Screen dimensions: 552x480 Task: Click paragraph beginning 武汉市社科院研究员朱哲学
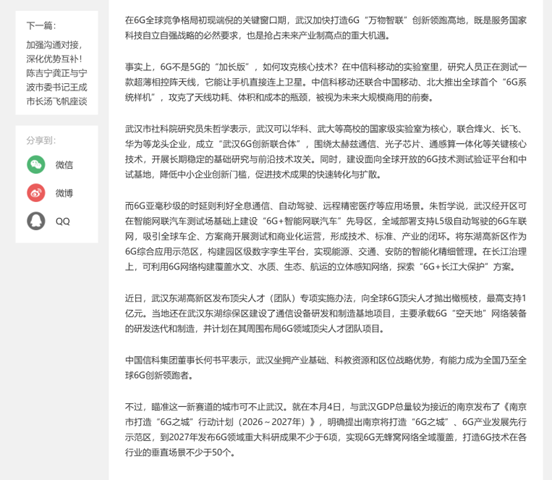[326, 152]
